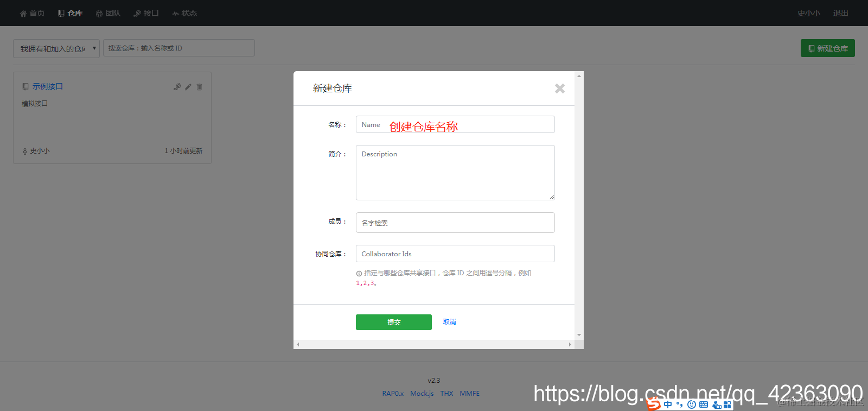Focus the 协同仓库 Collaborator Ids field
The width and height of the screenshot is (868, 411).
pos(455,254)
